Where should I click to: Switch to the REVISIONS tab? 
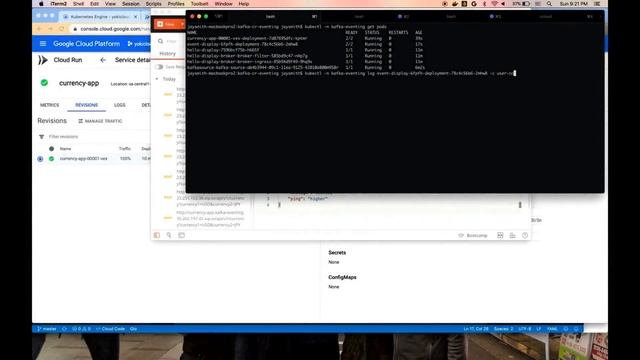(87, 105)
